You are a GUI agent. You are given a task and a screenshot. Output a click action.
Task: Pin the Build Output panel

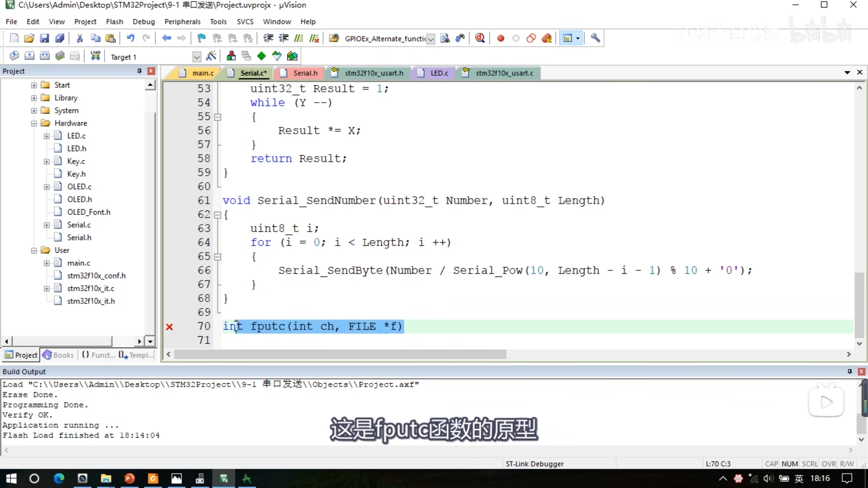click(x=850, y=371)
